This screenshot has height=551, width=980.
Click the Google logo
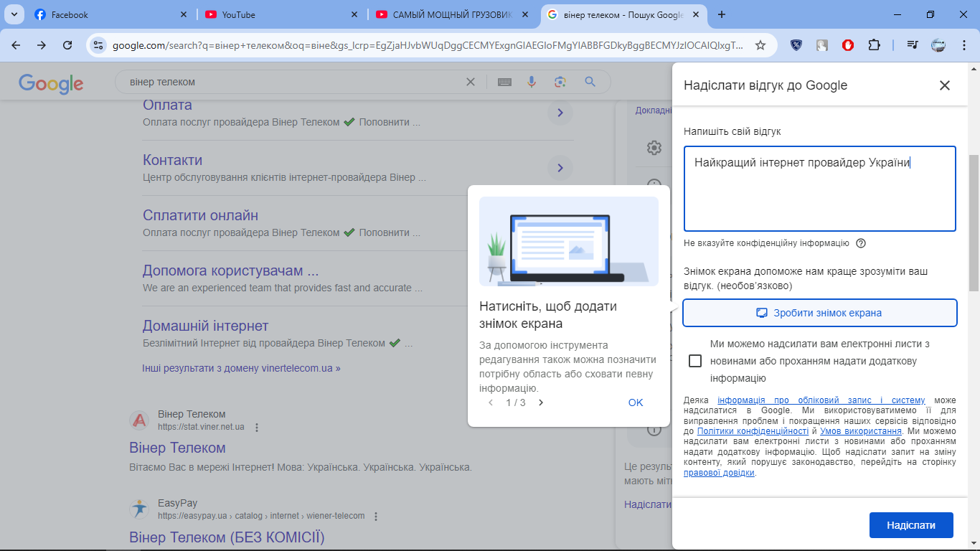point(51,83)
